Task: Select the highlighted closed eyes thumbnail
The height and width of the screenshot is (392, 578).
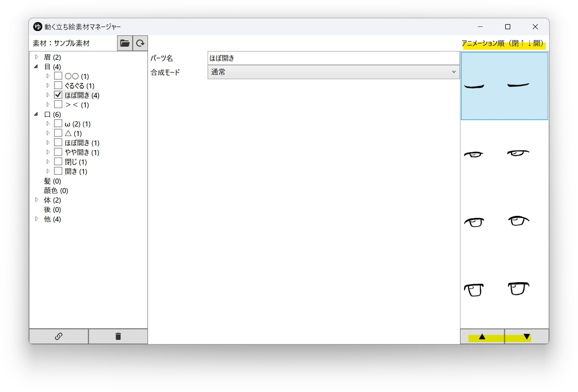Action: [504, 86]
